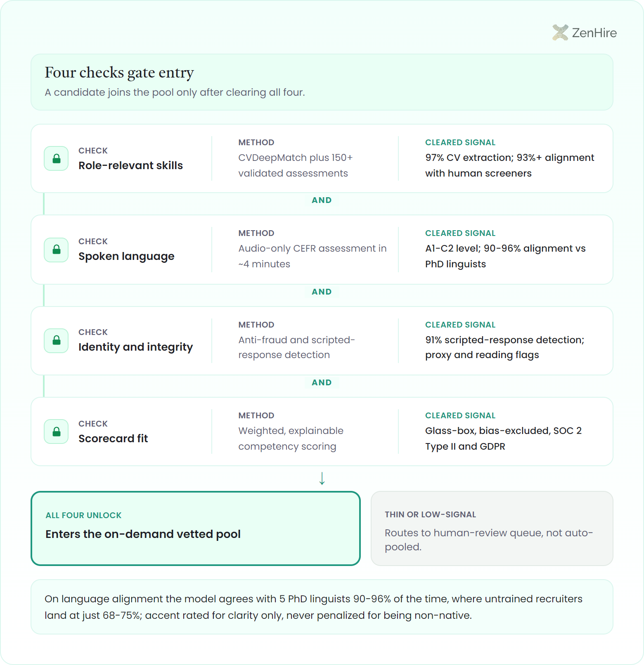Click the Spoken language lock icon
The width and height of the screenshot is (644, 665).
(x=56, y=250)
